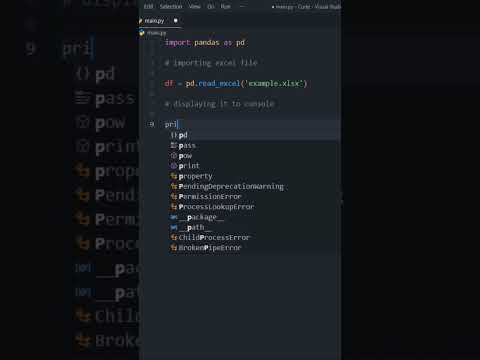Click the function icon beside 'pow' suggestion
Screen dimensions: 480x360
174,156
